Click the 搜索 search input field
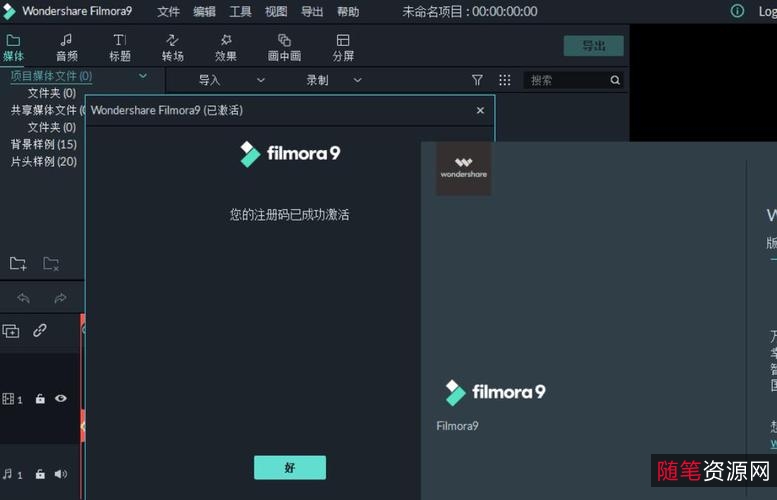Image resolution: width=777 pixels, height=500 pixels. click(x=567, y=80)
